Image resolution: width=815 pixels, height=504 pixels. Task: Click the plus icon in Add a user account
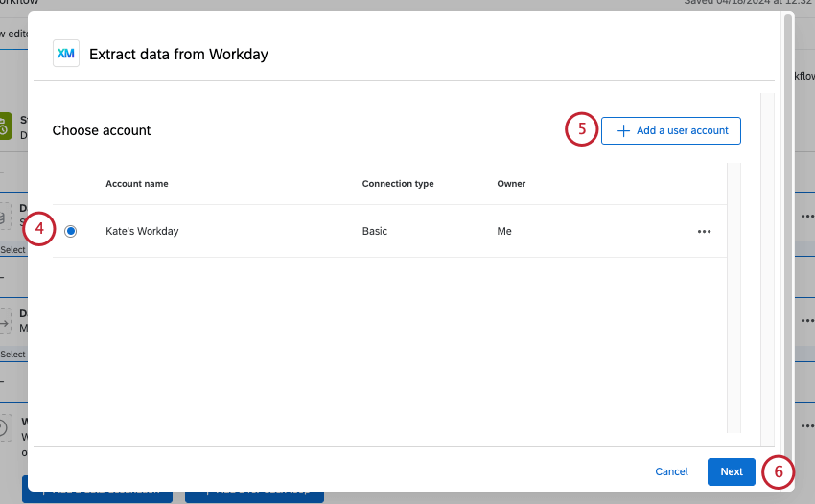click(623, 131)
